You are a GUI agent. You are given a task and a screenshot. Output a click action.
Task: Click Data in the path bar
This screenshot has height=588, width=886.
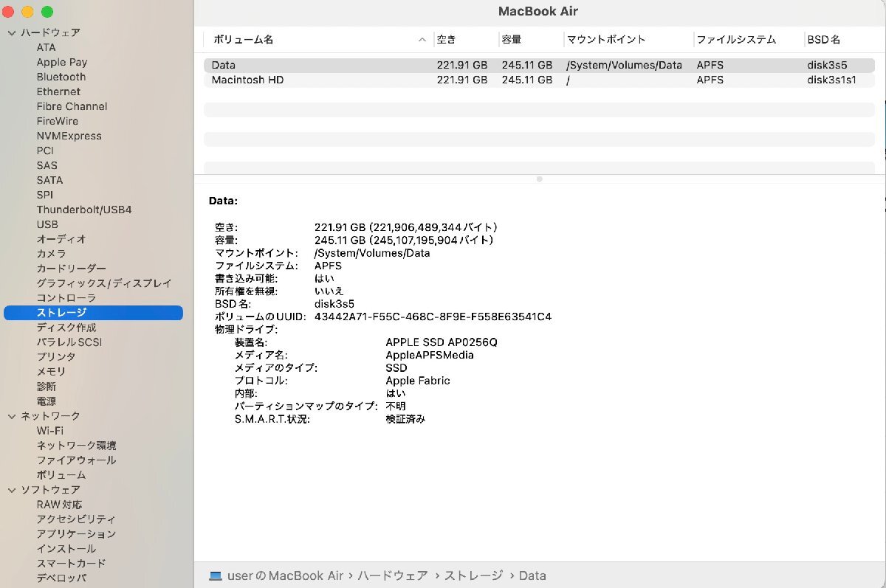coord(532,575)
